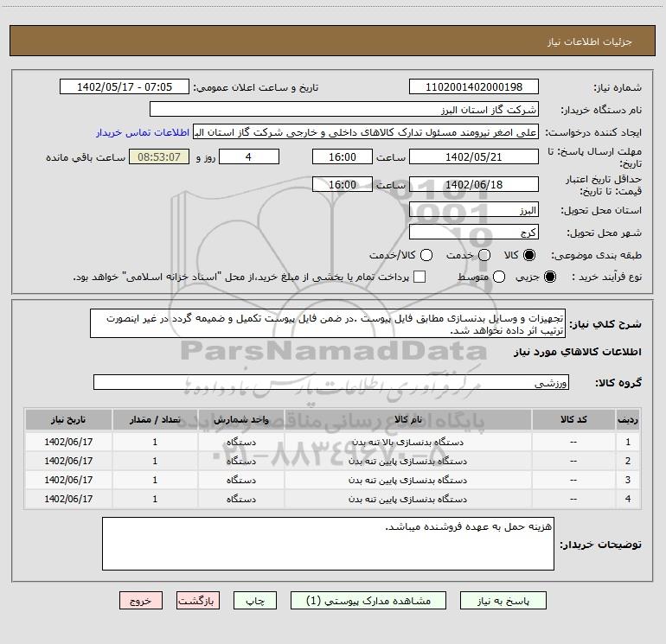666x644 pixels.
Task: Click the response deadline time 16:00 field
Action: tap(343, 156)
